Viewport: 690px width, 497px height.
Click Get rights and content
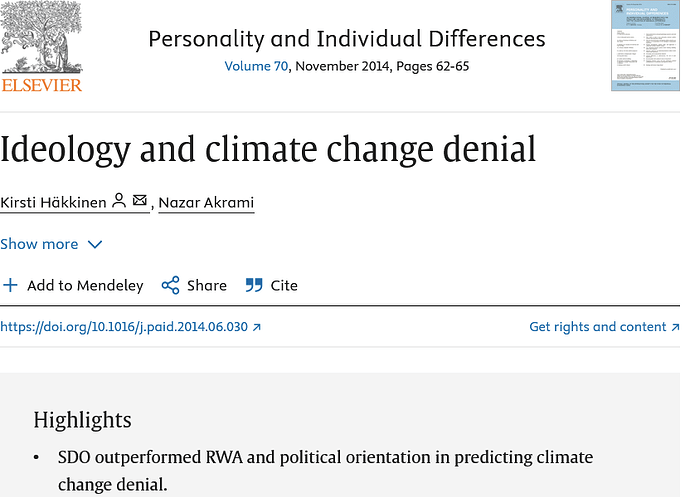598,327
